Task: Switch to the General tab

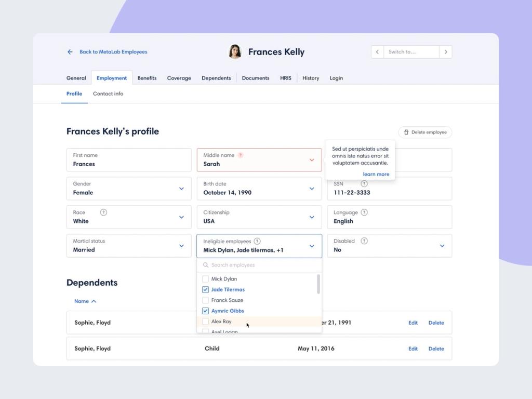Action: pos(76,78)
